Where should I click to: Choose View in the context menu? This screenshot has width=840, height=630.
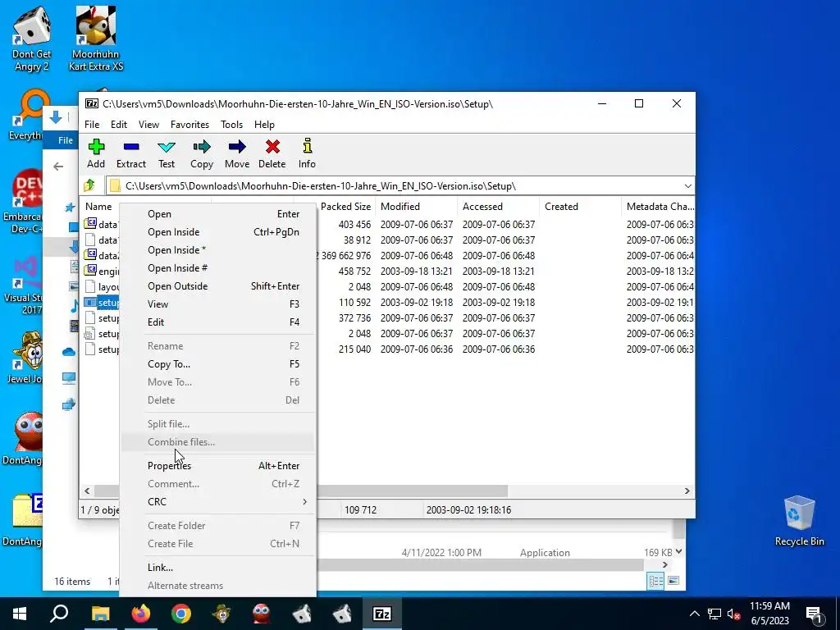coord(218,304)
